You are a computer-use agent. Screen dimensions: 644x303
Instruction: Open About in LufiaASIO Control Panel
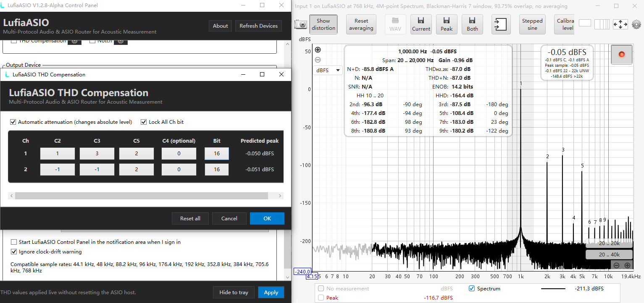pyautogui.click(x=220, y=26)
